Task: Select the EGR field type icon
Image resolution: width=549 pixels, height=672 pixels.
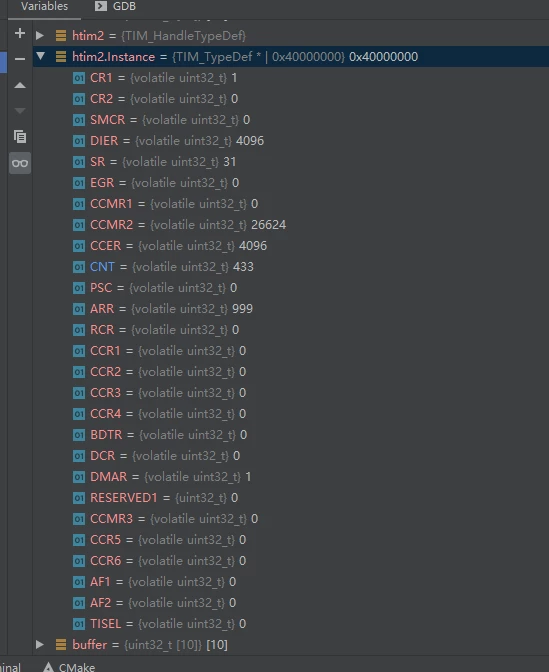Action: 79,183
